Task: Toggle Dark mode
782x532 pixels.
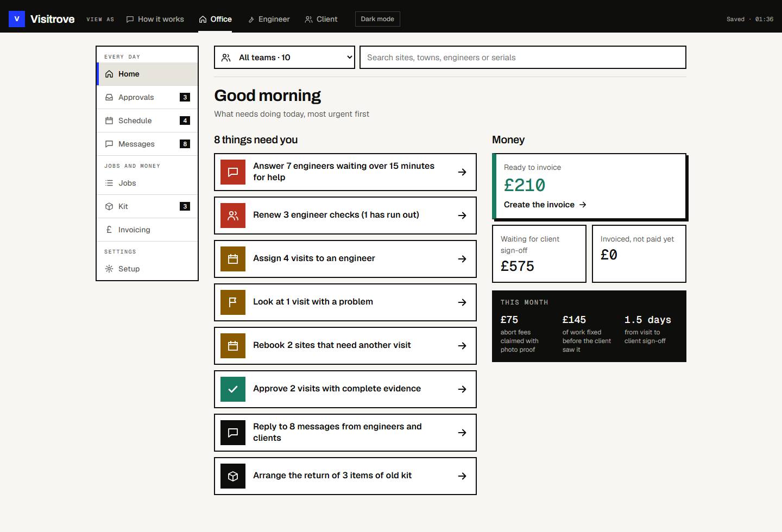Action: coord(377,19)
